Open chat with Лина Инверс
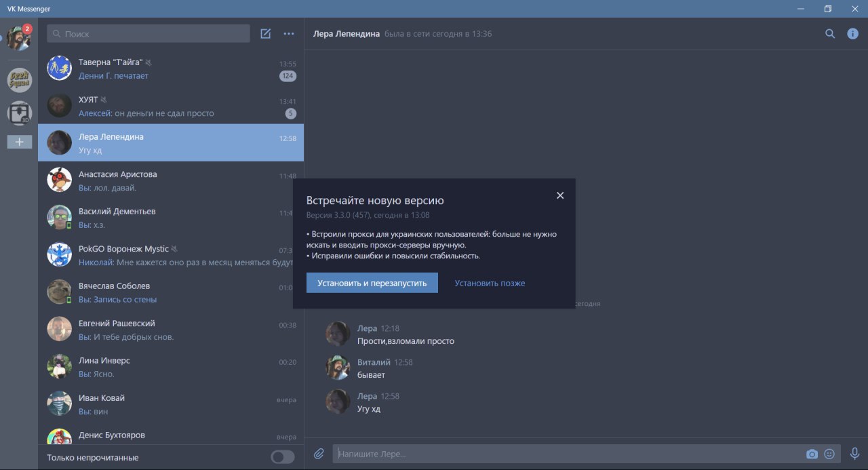The height and width of the screenshot is (470, 868). 171,366
